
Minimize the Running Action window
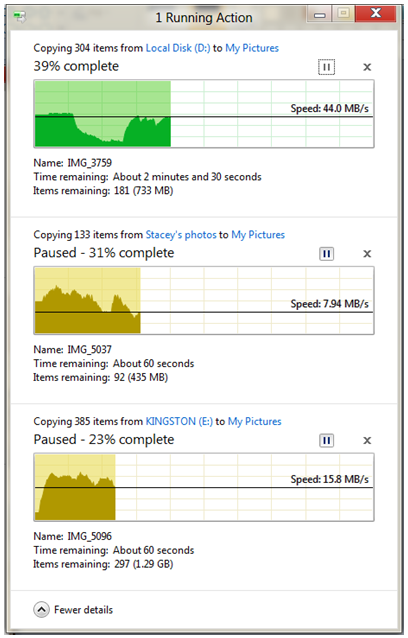click(x=320, y=15)
